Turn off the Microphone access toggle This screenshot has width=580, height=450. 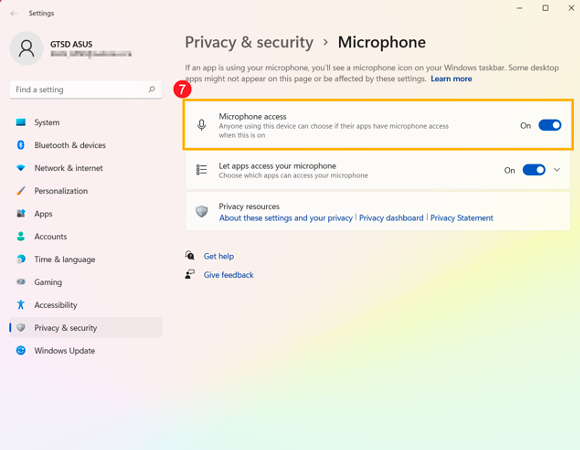550,125
